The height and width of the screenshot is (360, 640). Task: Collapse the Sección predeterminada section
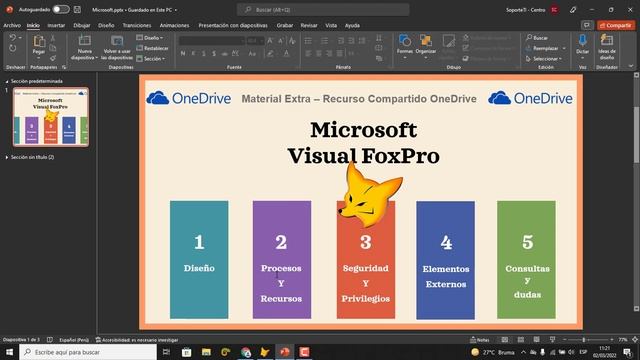point(7,81)
